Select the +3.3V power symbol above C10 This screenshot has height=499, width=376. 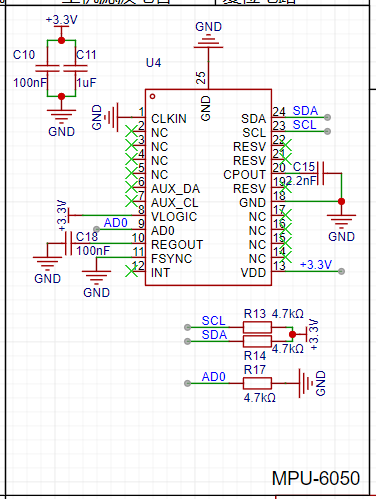61,20
